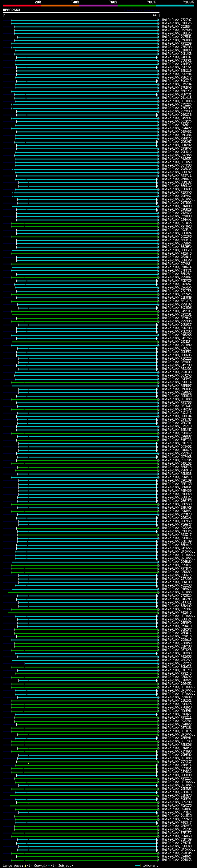Select the UniRef100_A2YVG3 label

176,111
